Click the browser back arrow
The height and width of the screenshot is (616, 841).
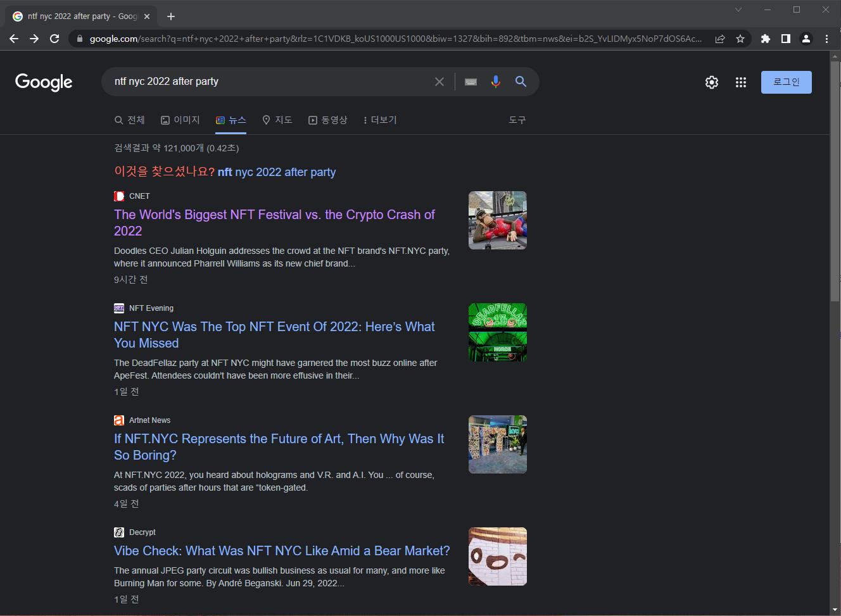click(14, 39)
